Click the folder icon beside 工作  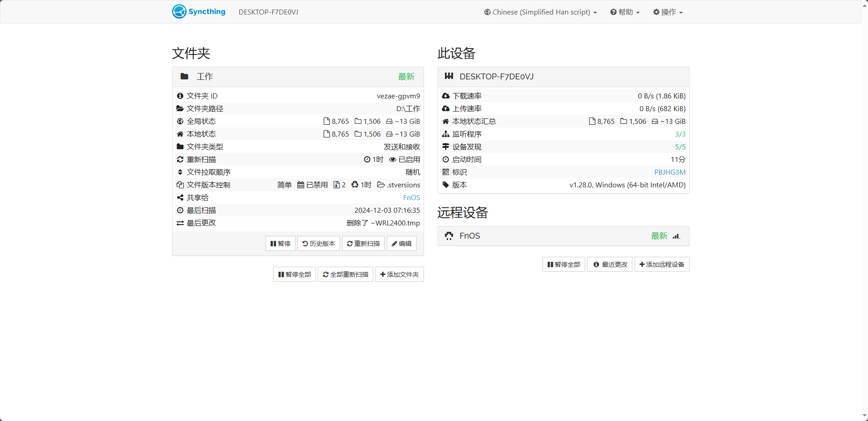pyautogui.click(x=184, y=76)
